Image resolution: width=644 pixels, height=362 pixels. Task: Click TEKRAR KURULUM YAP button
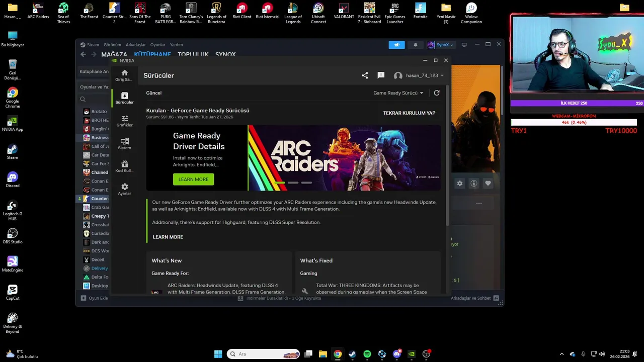(x=409, y=113)
